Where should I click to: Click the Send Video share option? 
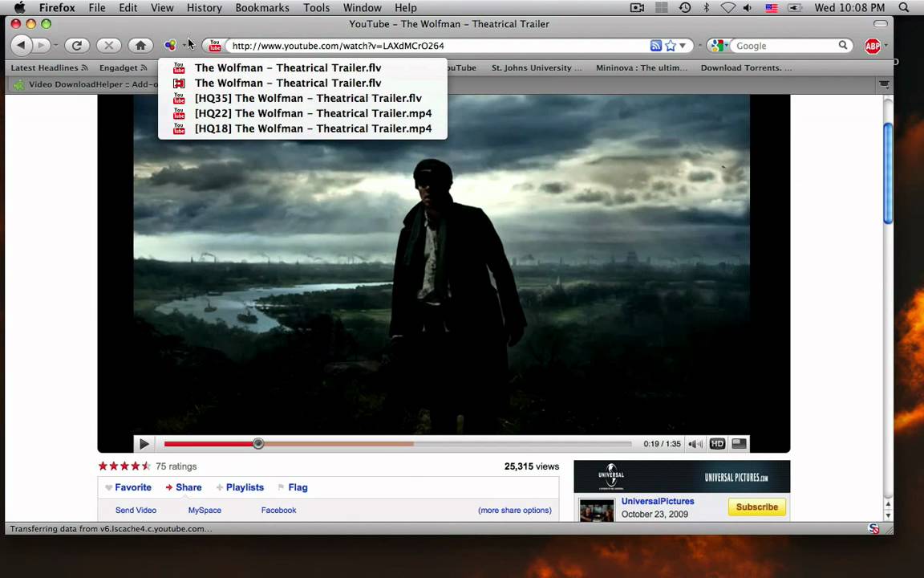coord(136,511)
